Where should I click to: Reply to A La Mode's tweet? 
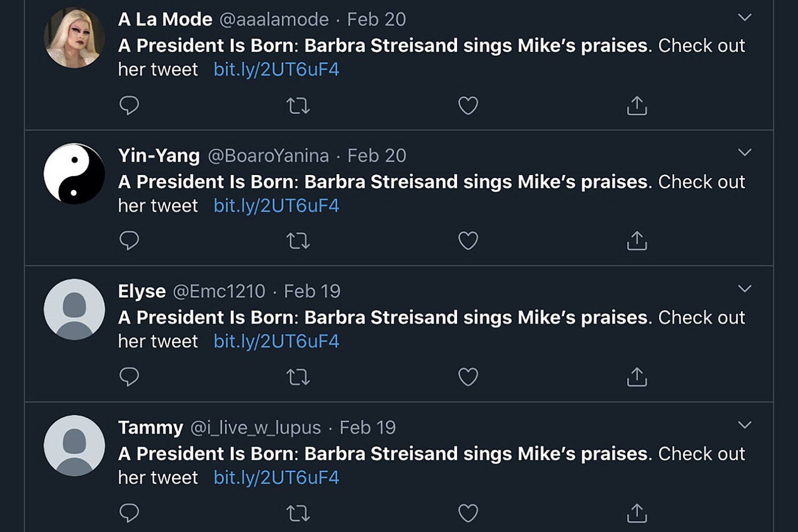coord(129,105)
